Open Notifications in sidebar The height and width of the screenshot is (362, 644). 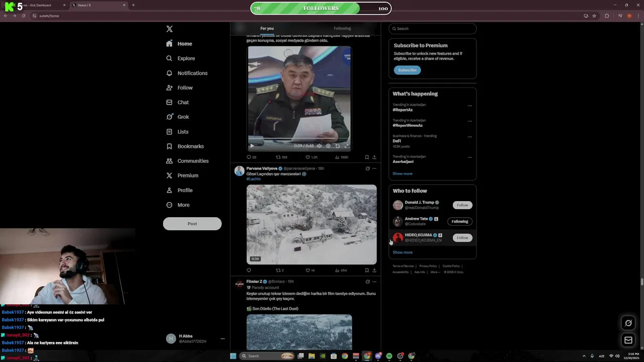[187, 73]
